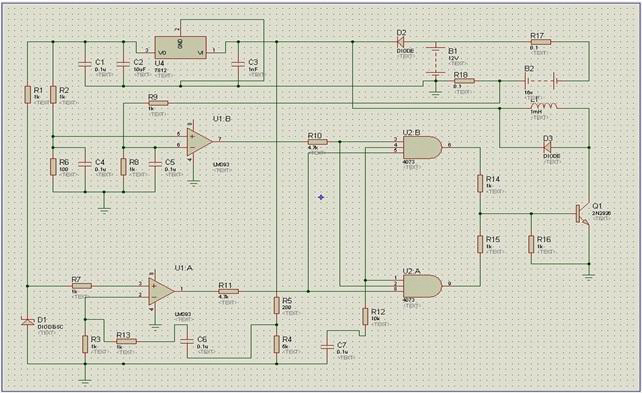The width and height of the screenshot is (642, 393).
Task: Select diode D2 near battery B1
Action: point(401,41)
